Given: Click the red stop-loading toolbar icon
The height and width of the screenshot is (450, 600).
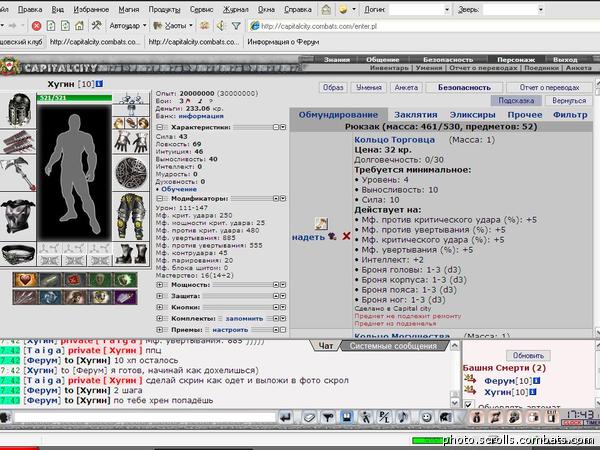Looking at the screenshot, I should [x=36, y=26].
